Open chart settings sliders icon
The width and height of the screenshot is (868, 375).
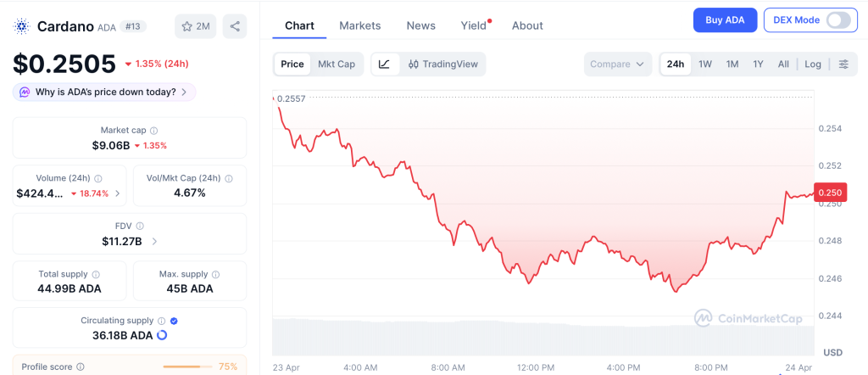pos(843,64)
